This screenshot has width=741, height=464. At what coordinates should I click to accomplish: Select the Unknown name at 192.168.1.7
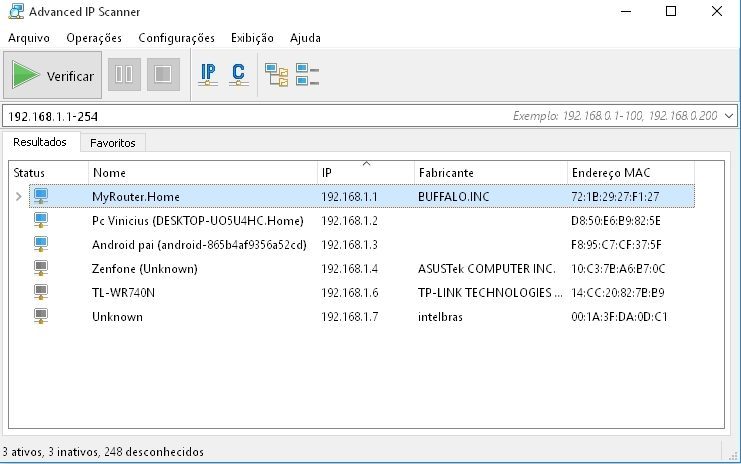117,317
